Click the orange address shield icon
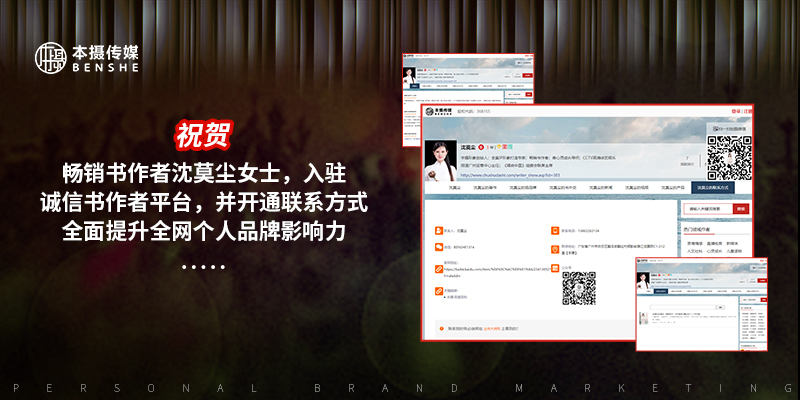This screenshot has width=800, height=400. [x=553, y=246]
